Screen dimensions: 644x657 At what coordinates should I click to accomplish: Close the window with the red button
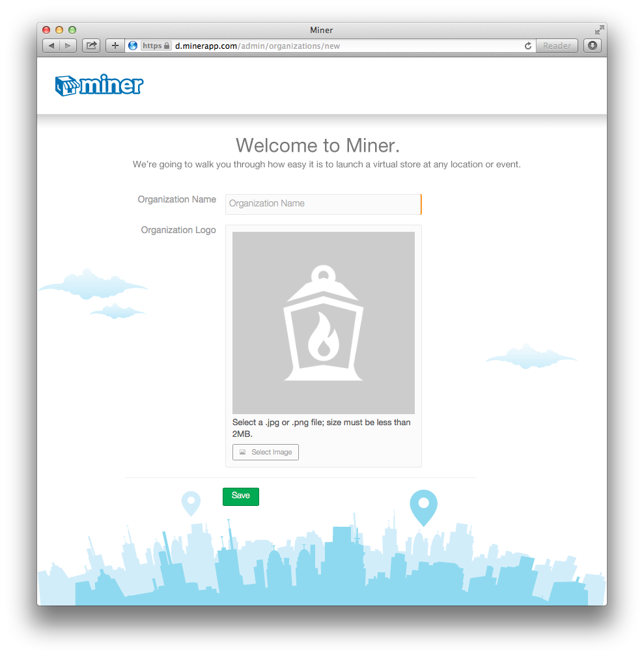click(x=46, y=30)
